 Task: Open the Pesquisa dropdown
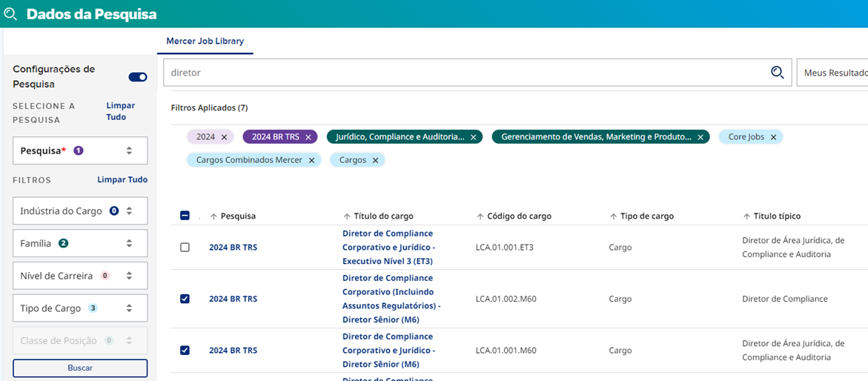tap(80, 150)
